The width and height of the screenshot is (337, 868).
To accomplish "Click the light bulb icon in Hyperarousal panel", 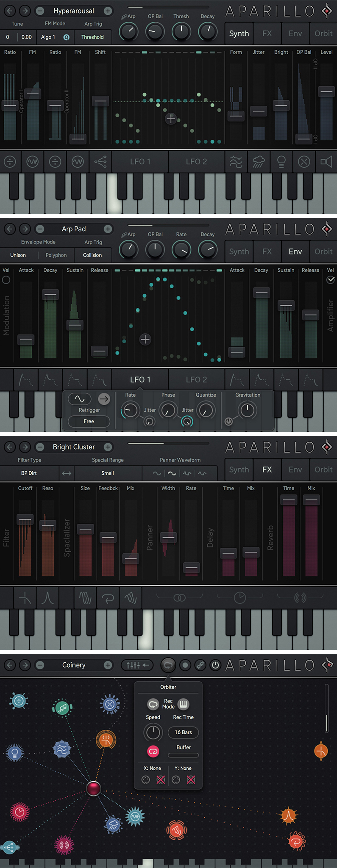I will 281,161.
